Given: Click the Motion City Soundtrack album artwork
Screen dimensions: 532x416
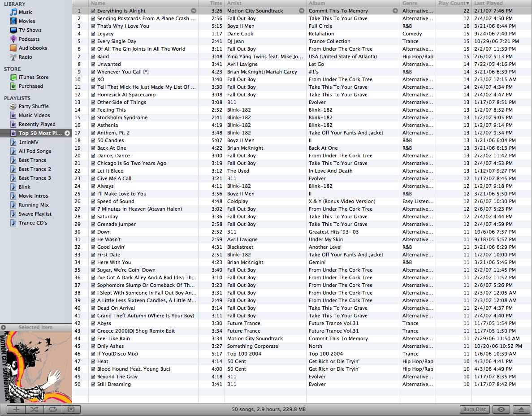Looking at the screenshot, I should pos(36,367).
